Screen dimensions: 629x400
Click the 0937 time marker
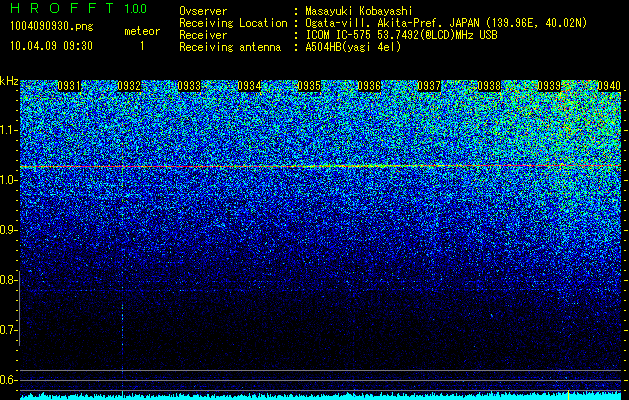point(429,86)
